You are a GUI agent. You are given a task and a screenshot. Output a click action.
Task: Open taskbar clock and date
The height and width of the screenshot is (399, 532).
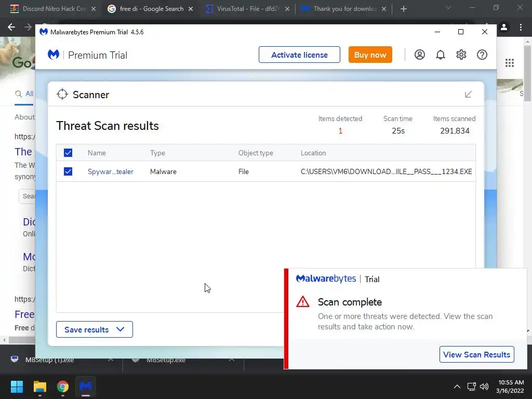[510, 387]
